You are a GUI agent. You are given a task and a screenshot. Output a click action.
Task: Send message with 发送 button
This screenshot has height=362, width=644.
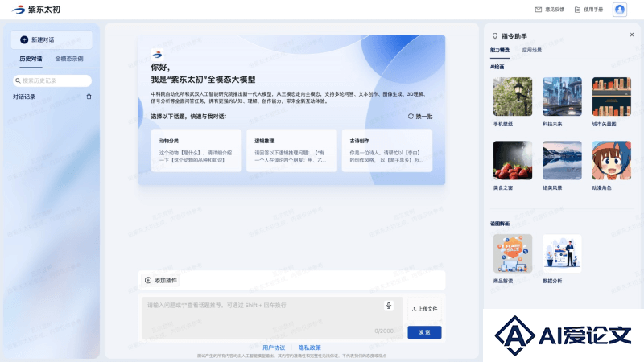(x=425, y=332)
